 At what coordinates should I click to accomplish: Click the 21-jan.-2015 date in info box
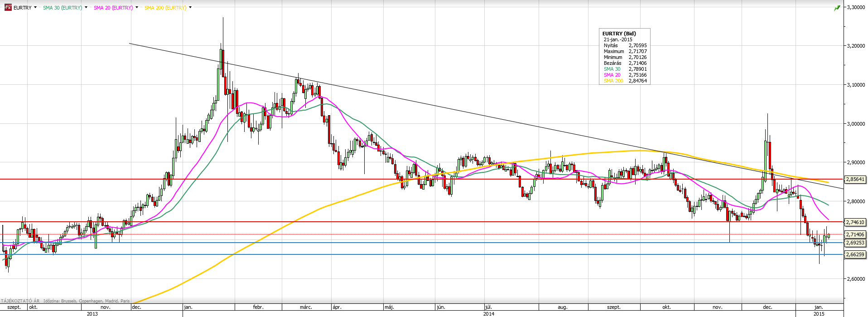618,39
